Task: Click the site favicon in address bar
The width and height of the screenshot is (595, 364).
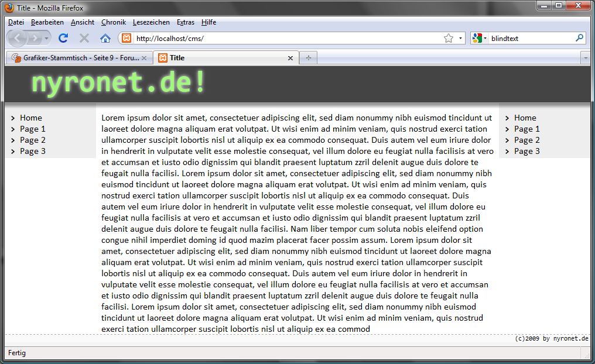Action: click(126, 38)
